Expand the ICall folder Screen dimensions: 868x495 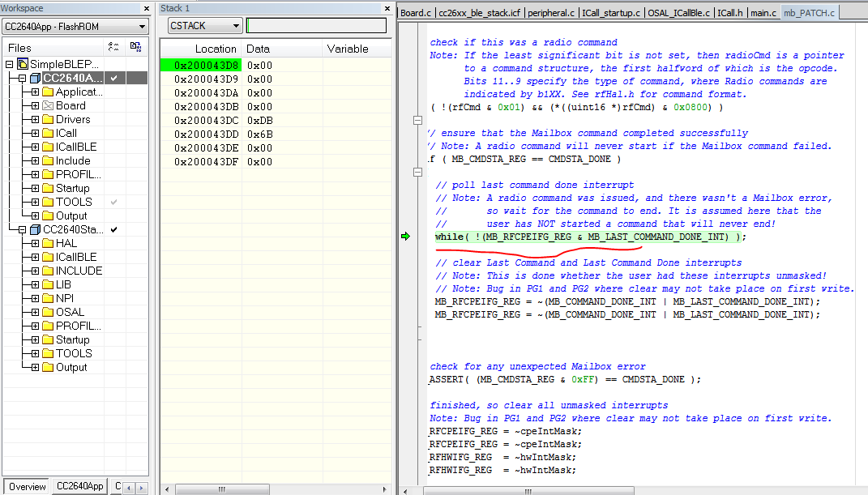click(35, 134)
